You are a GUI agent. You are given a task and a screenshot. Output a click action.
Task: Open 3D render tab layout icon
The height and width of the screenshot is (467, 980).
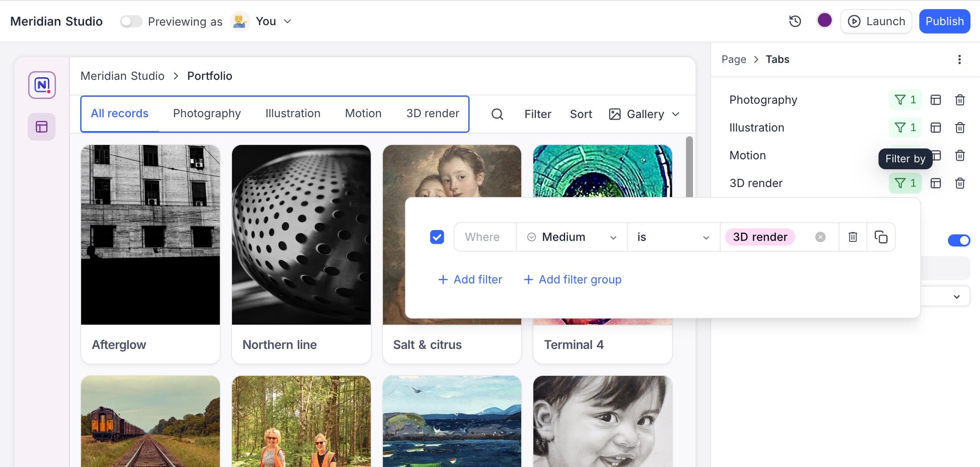936,183
